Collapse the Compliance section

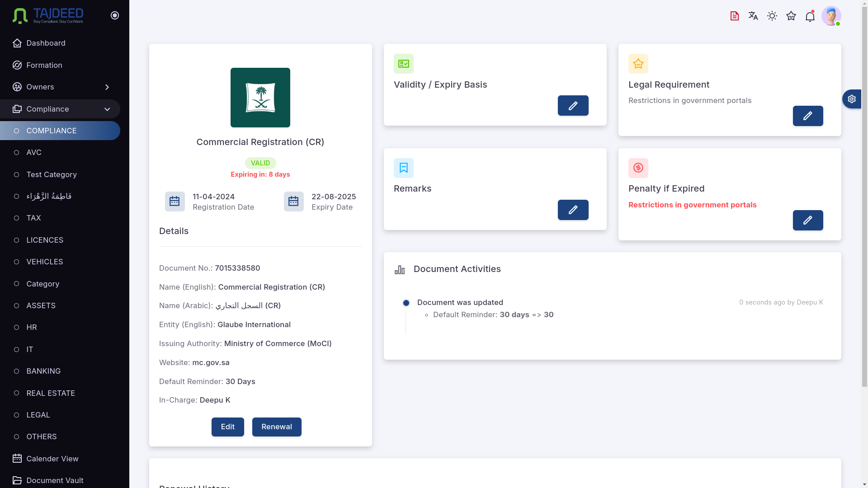(x=107, y=109)
